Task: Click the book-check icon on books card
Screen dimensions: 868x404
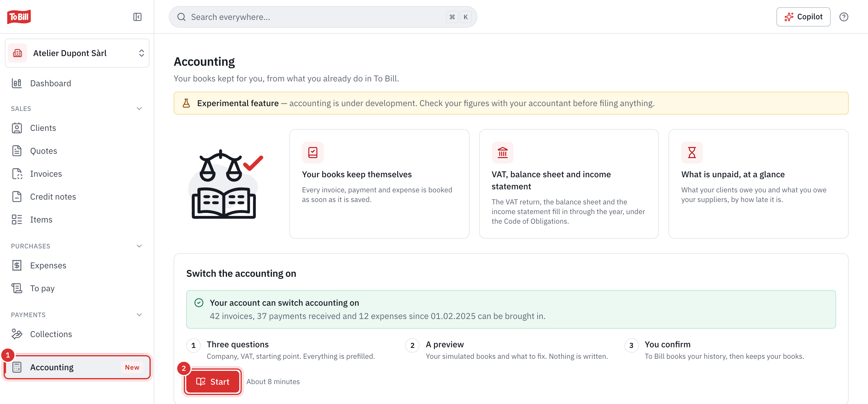Action: pyautogui.click(x=313, y=152)
